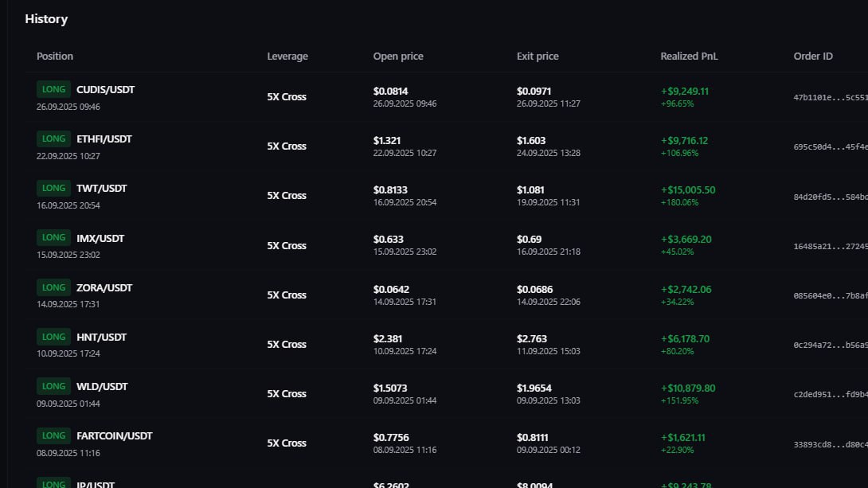The height and width of the screenshot is (488, 868).
Task: Click the LONG badge for IMX/USDT
Action: (x=53, y=237)
